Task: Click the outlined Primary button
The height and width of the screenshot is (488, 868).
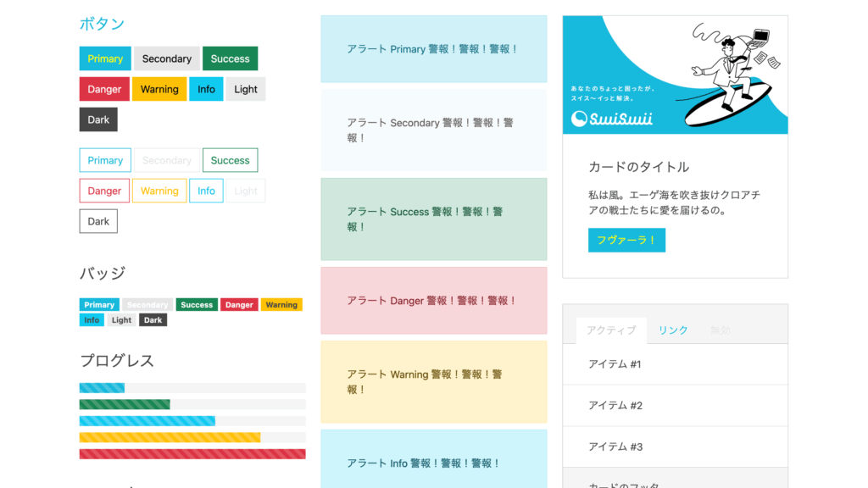Action: point(105,160)
